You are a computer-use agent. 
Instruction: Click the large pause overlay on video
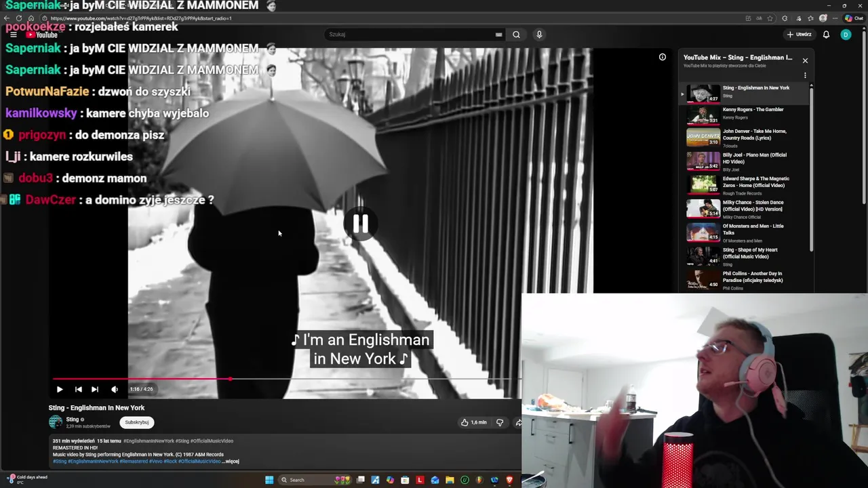coord(360,224)
